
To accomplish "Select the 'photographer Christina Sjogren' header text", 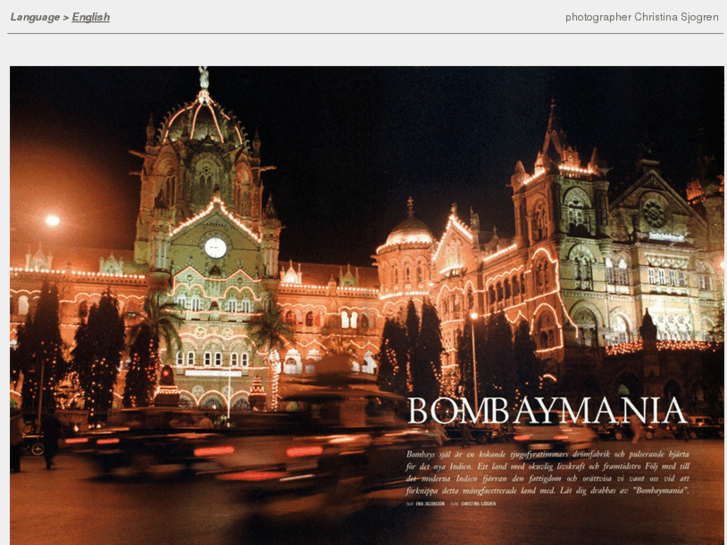I will pyautogui.click(x=642, y=17).
